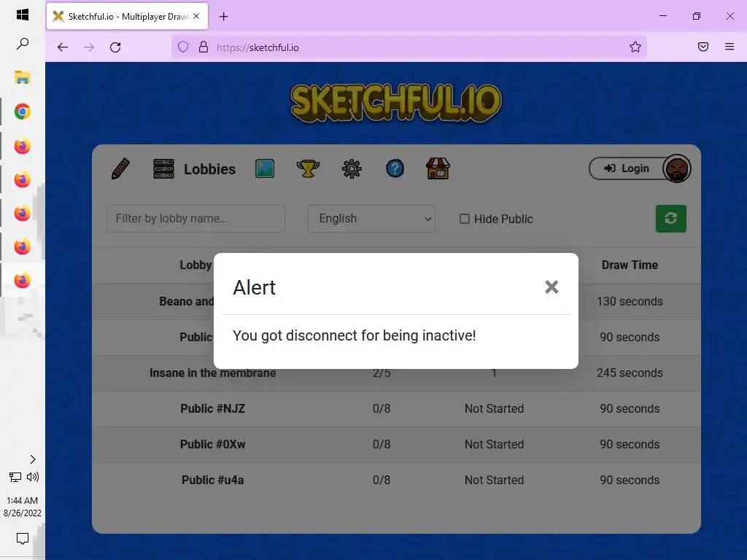Open a new tab with plus button
The width and height of the screenshot is (747, 560).
pos(223,17)
